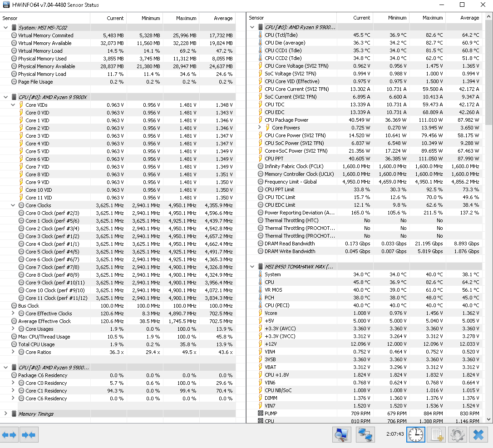Expand the Core Ratios row
493x448 pixels.
click(13, 352)
